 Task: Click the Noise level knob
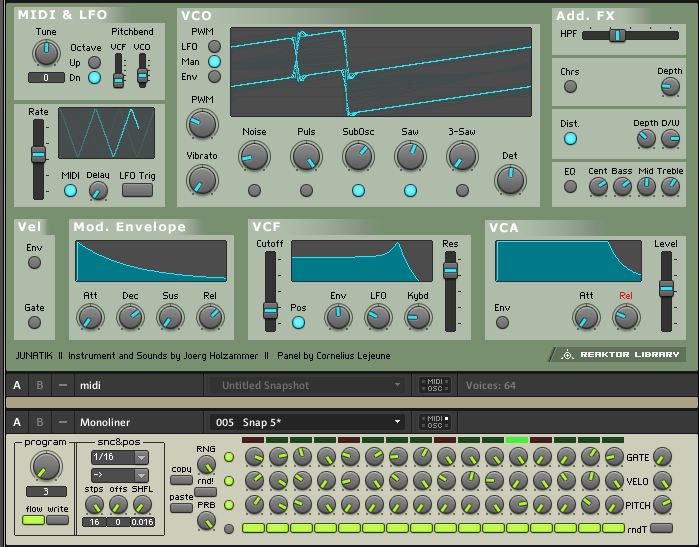pos(254,156)
